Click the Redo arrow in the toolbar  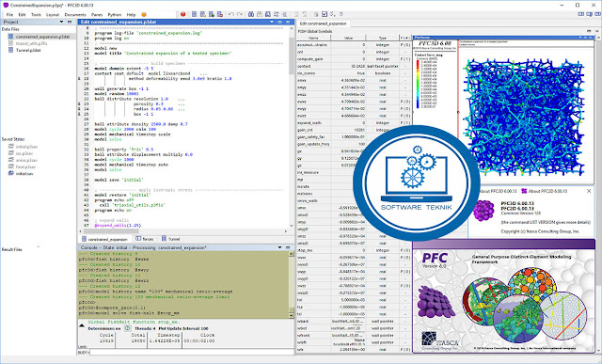240,14
